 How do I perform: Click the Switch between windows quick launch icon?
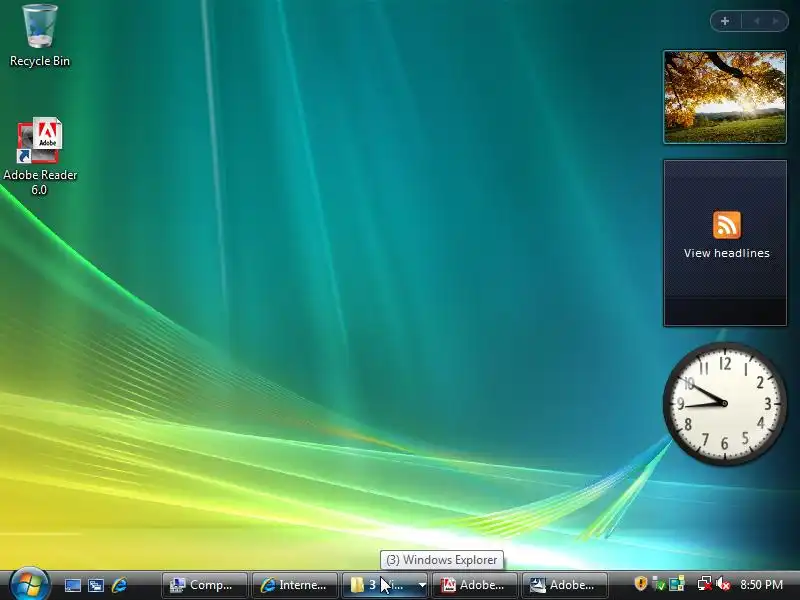(x=96, y=585)
